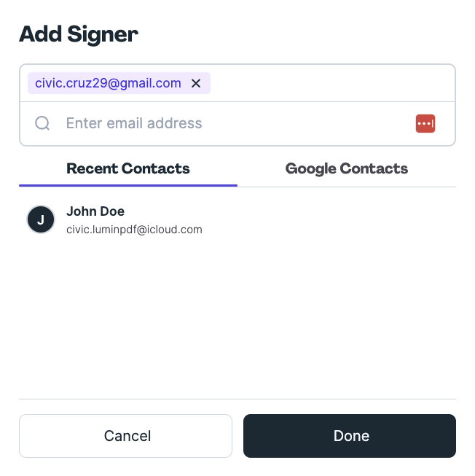Focus the Enter email address field

(x=237, y=123)
